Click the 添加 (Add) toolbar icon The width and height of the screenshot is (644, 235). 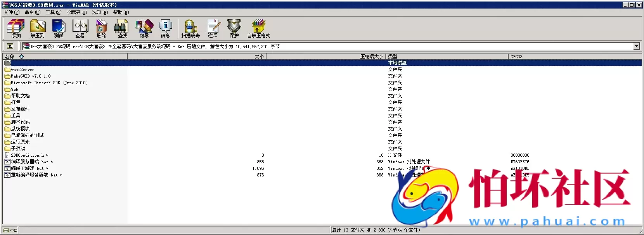pos(16,29)
